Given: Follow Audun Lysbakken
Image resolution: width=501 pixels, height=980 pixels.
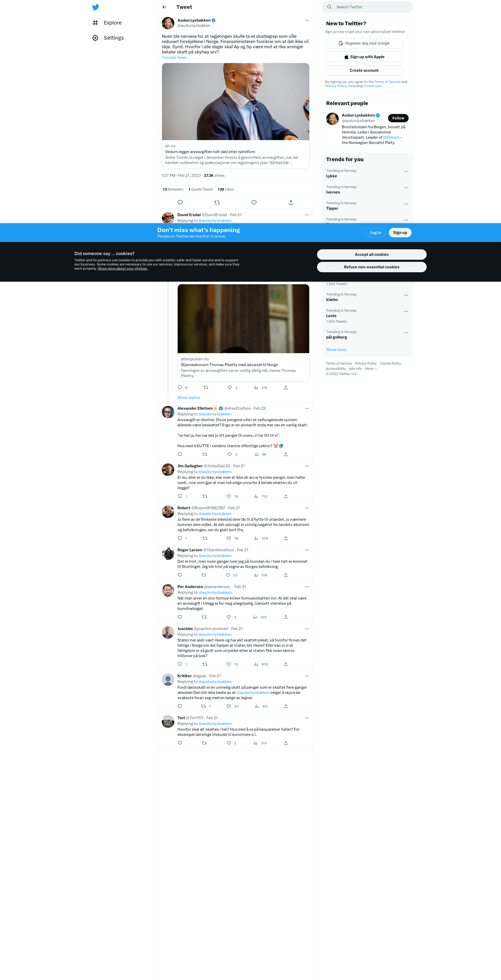Looking at the screenshot, I should 398,118.
